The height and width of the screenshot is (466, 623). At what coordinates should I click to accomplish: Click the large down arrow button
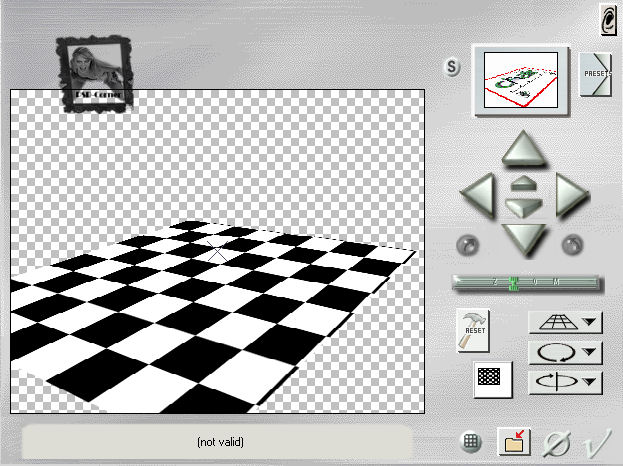coord(521,237)
